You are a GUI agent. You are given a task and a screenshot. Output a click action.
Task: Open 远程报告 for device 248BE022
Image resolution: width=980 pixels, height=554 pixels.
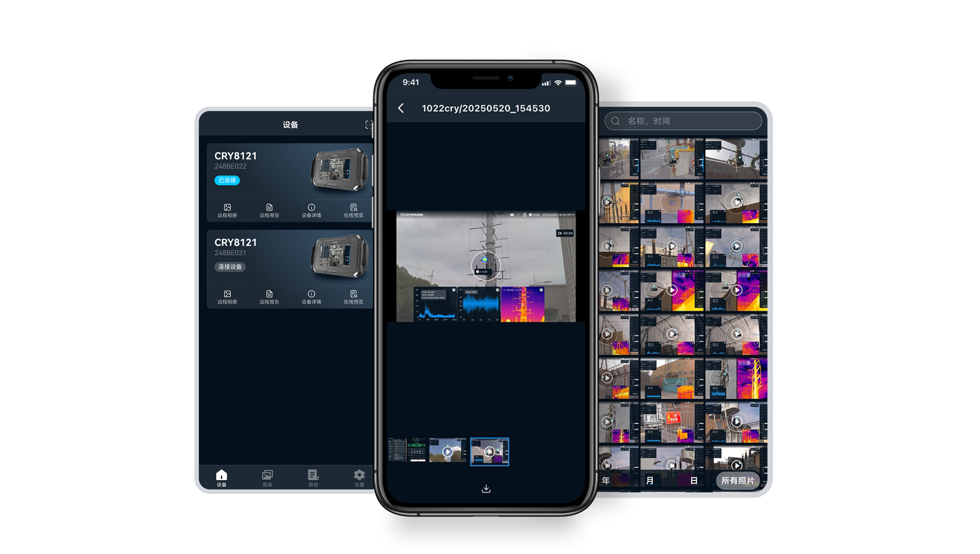[269, 210]
